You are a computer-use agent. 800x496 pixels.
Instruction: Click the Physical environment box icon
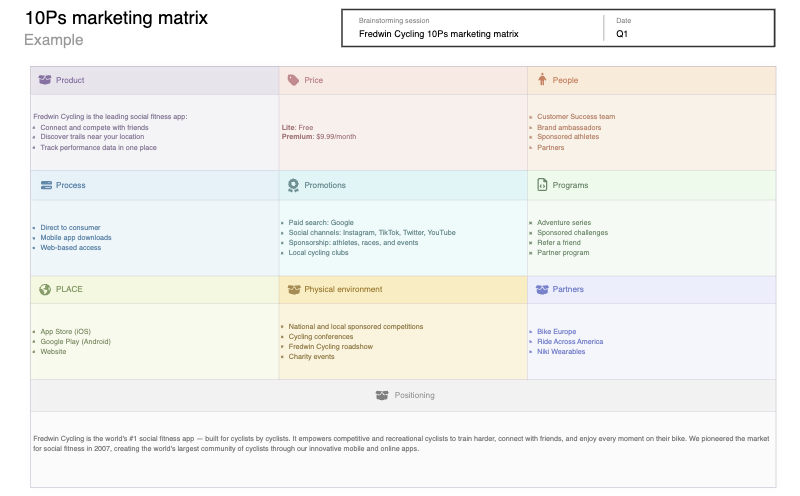pos(294,289)
